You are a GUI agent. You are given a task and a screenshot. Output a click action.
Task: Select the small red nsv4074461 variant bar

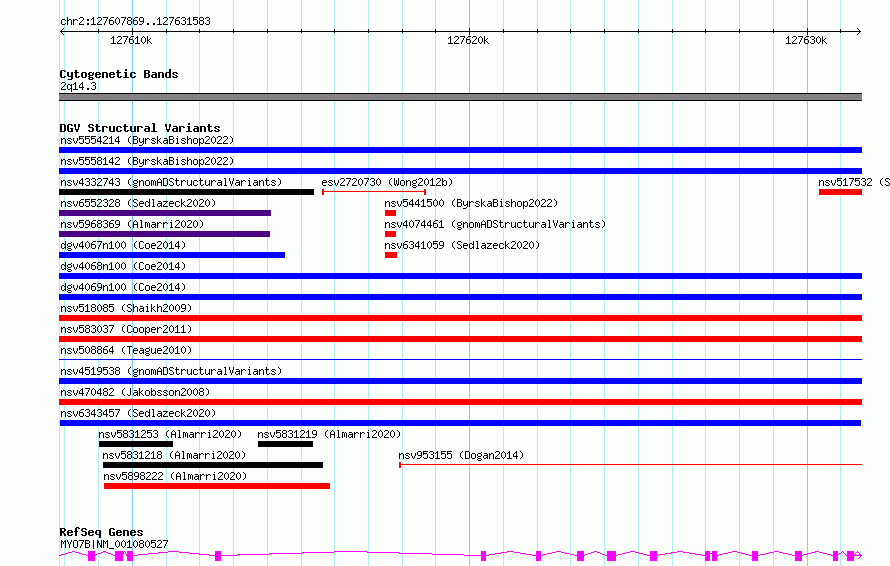click(391, 234)
